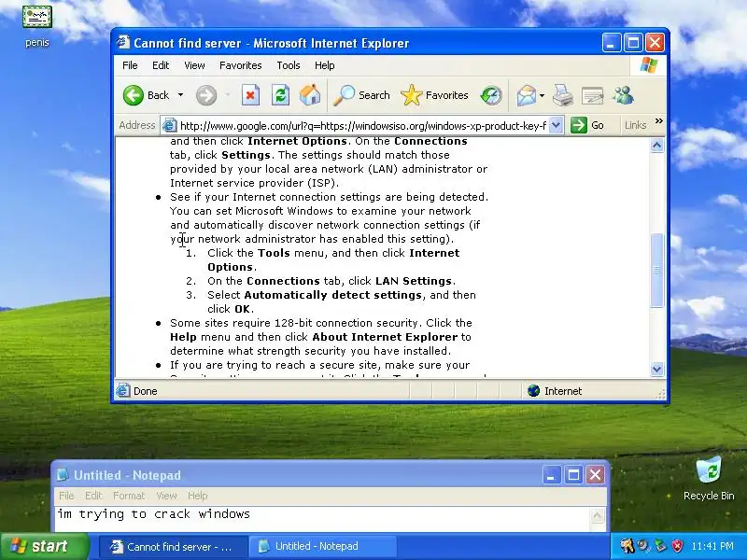Click the browser scrollbar up arrow
The width and height of the screenshot is (747, 560).
[x=657, y=146]
